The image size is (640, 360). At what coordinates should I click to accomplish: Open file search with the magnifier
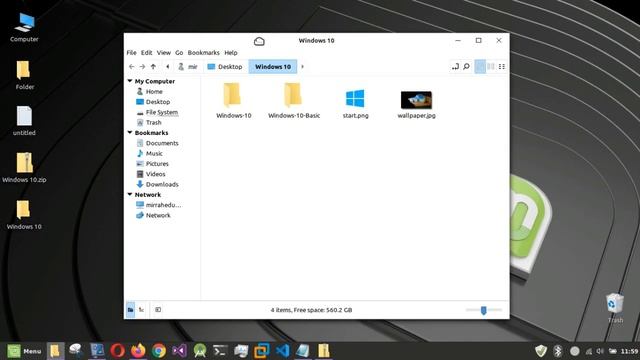pos(466,67)
